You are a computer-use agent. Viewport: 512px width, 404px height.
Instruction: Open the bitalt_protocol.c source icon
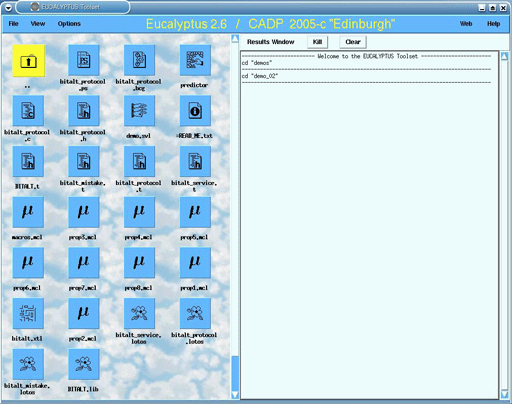28,111
